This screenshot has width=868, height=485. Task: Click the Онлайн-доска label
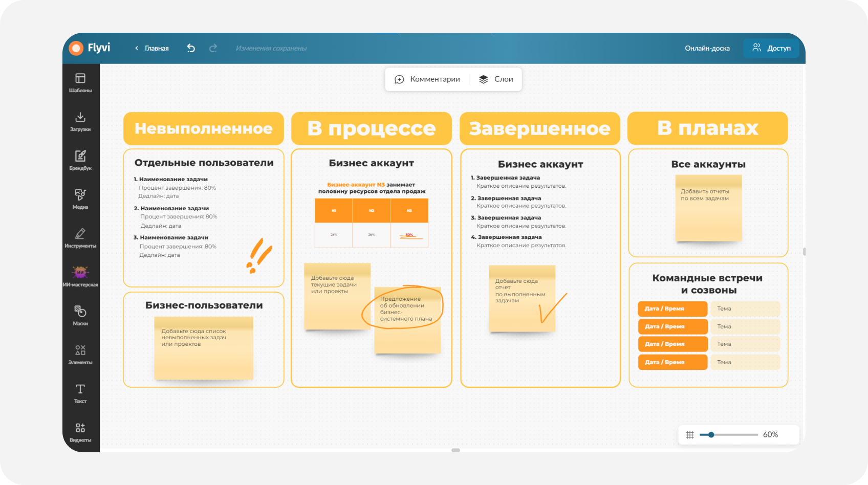(707, 48)
